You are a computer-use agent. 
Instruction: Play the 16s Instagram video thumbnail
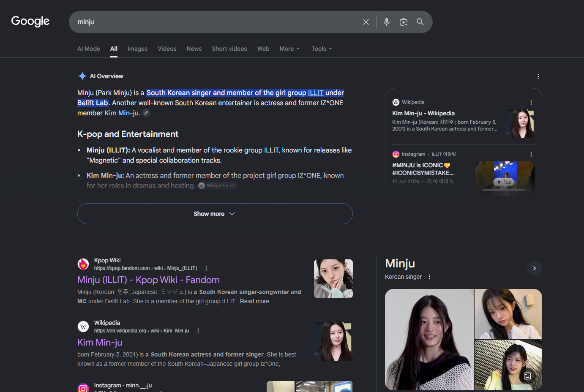(x=505, y=178)
